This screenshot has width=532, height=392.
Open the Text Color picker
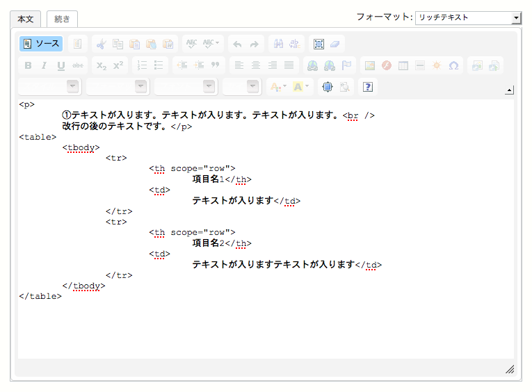point(279,87)
